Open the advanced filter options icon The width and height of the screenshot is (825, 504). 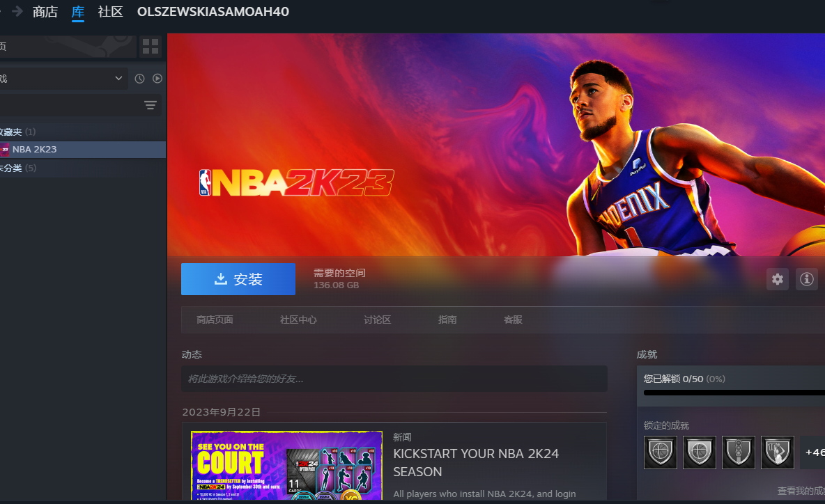click(x=151, y=105)
